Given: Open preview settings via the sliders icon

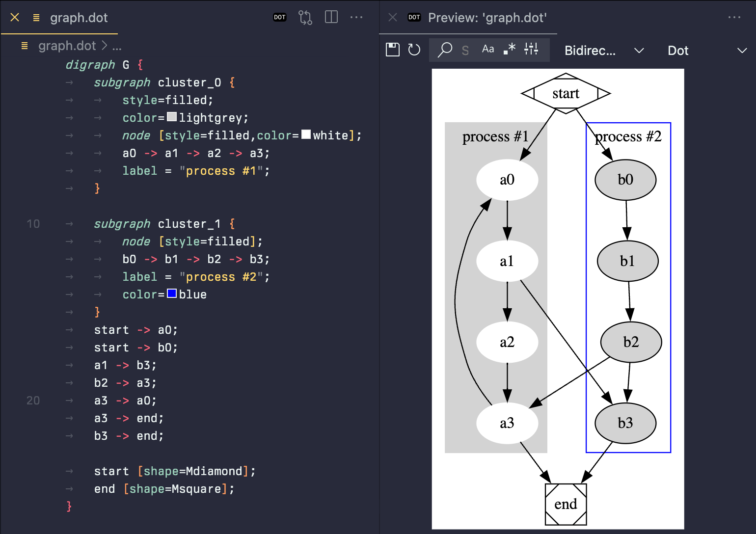Looking at the screenshot, I should pos(531,49).
